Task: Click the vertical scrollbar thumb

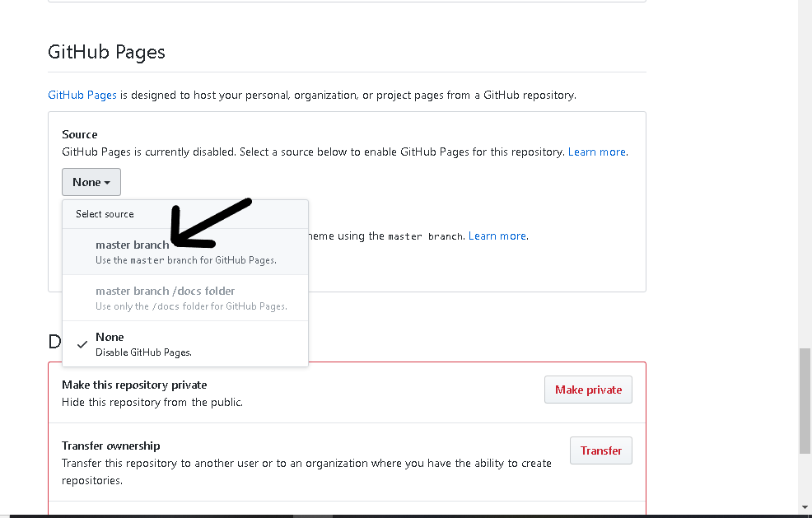Action: 805,400
